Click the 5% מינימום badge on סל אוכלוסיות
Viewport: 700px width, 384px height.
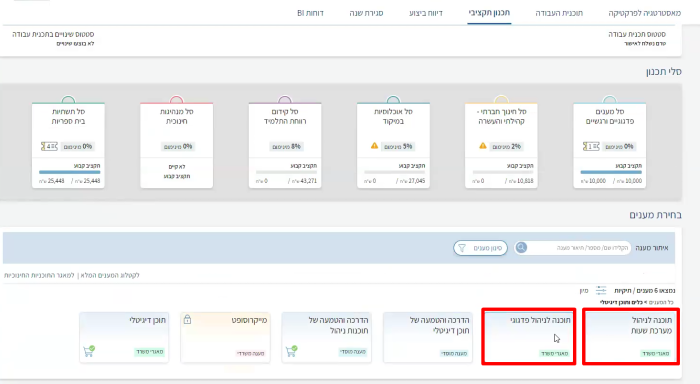(x=398, y=146)
